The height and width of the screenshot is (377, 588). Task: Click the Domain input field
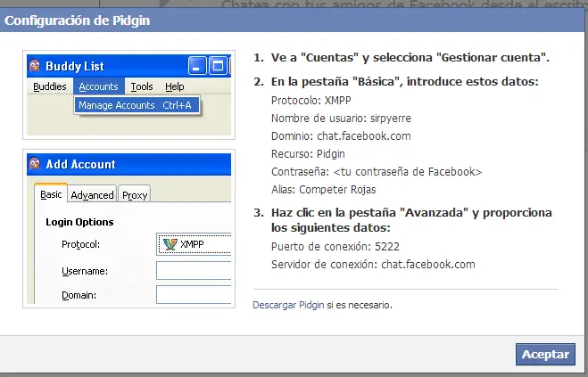pyautogui.click(x=194, y=294)
